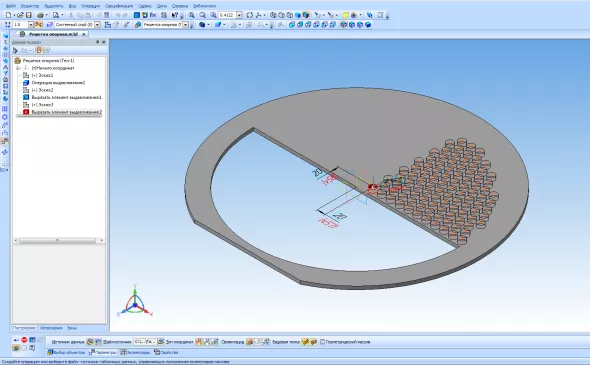
Task: Select first Тип координат option icon
Action: pyautogui.click(x=199, y=342)
